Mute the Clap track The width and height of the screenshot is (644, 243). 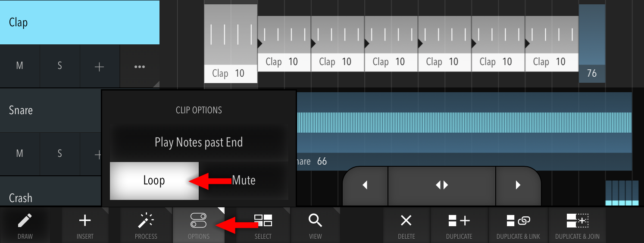(x=20, y=66)
